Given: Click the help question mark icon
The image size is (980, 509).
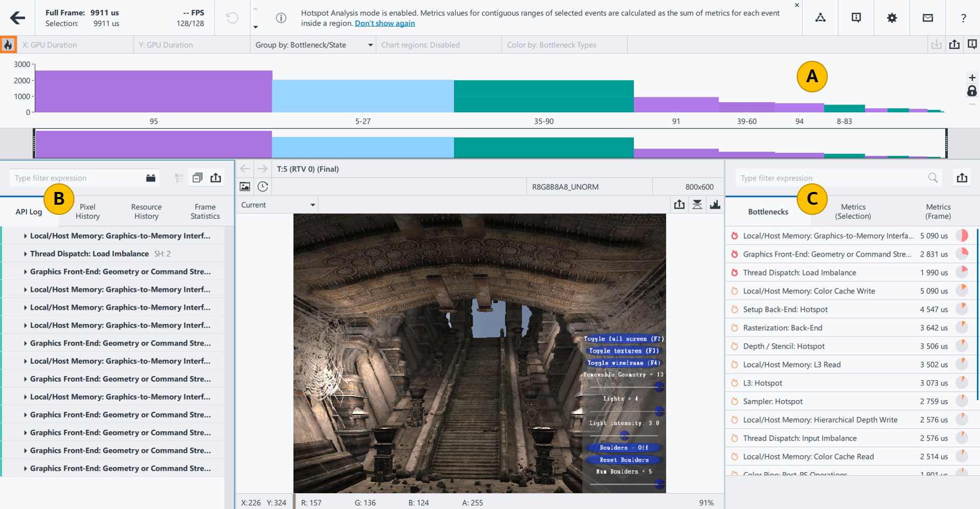Looking at the screenshot, I should click(x=963, y=18).
